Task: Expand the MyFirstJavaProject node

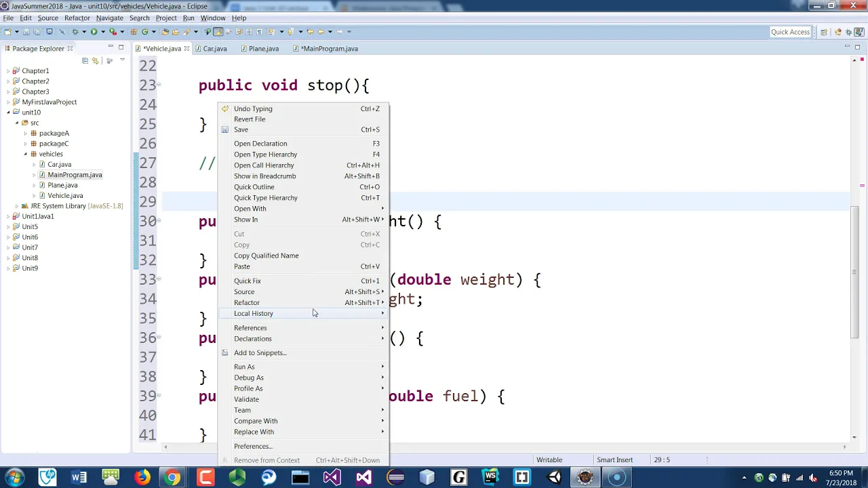Action: click(x=8, y=102)
